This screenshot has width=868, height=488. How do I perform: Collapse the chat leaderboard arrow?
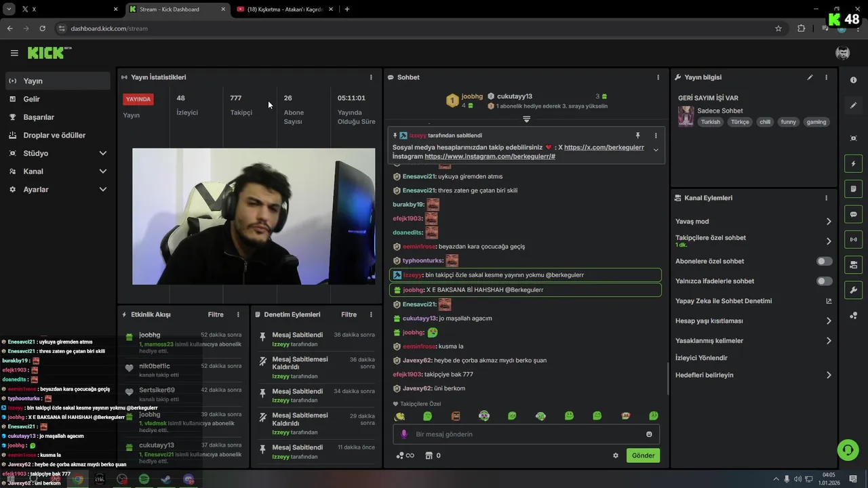click(x=526, y=119)
